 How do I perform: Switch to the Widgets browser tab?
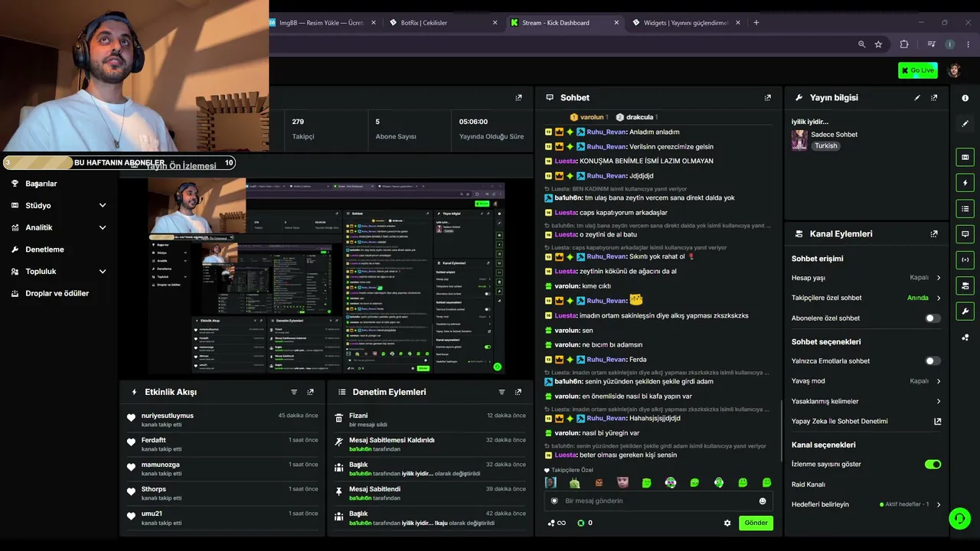(x=685, y=23)
